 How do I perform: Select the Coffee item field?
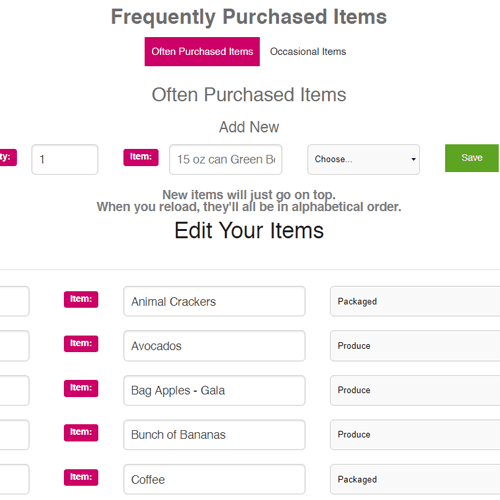pos(214,479)
